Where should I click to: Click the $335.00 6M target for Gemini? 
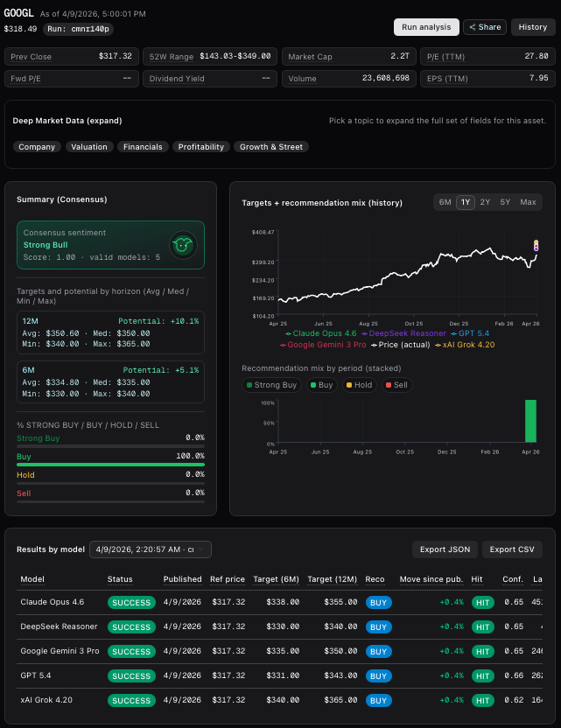coord(283,651)
